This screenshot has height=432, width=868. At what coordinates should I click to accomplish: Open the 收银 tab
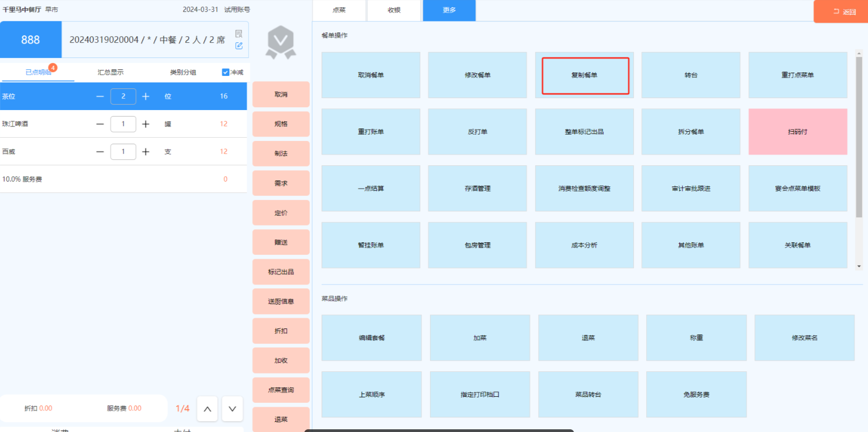(394, 10)
